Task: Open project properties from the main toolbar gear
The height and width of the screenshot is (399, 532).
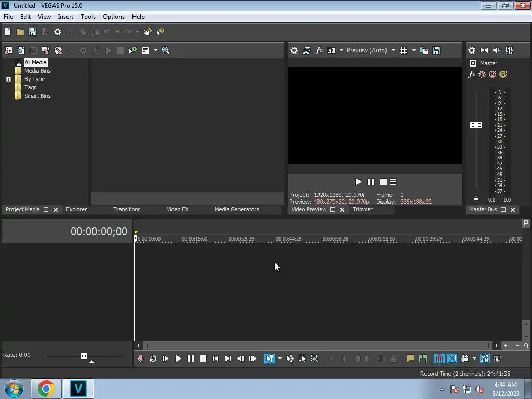Action: point(58,32)
